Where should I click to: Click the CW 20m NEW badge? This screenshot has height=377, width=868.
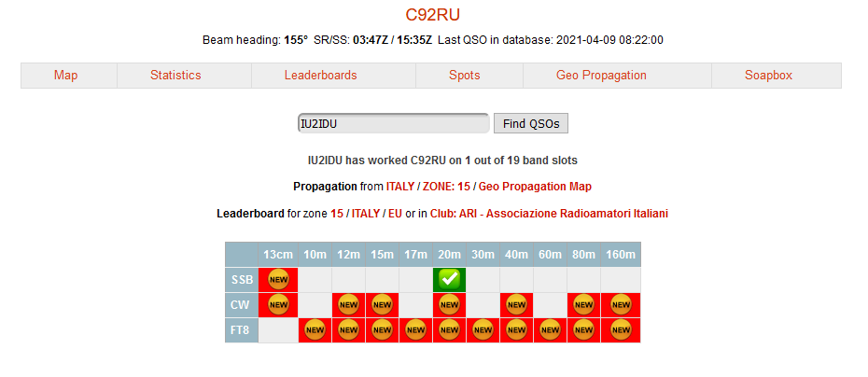tap(449, 304)
